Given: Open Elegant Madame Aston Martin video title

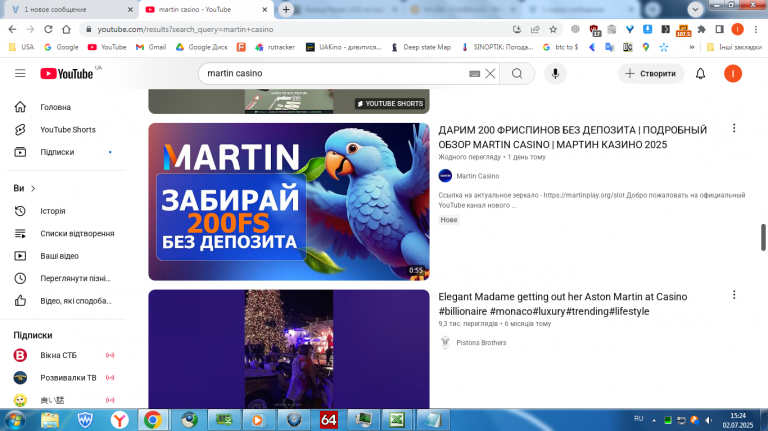Looking at the screenshot, I should click(562, 304).
